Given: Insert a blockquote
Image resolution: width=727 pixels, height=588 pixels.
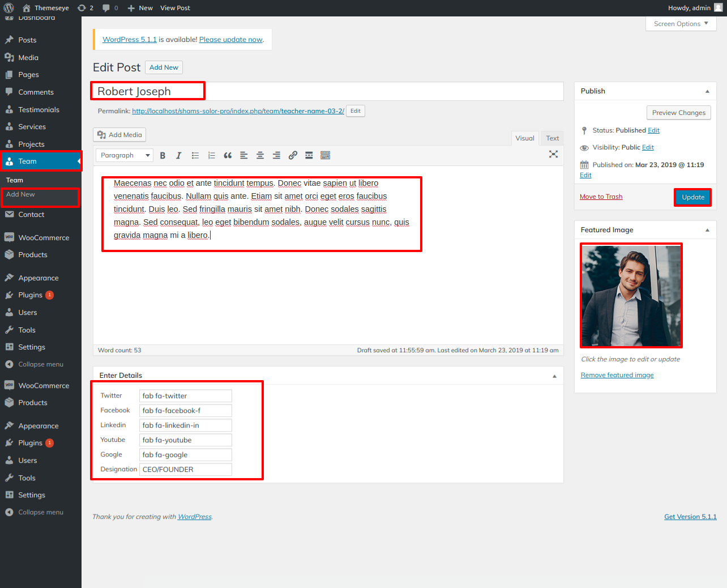Looking at the screenshot, I should pyautogui.click(x=228, y=155).
